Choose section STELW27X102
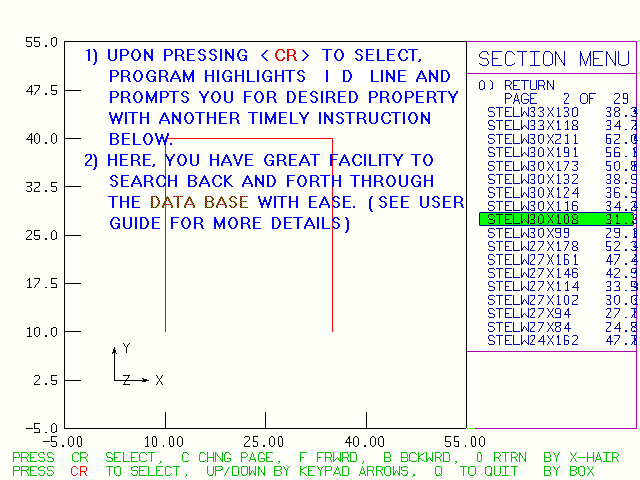 point(533,300)
